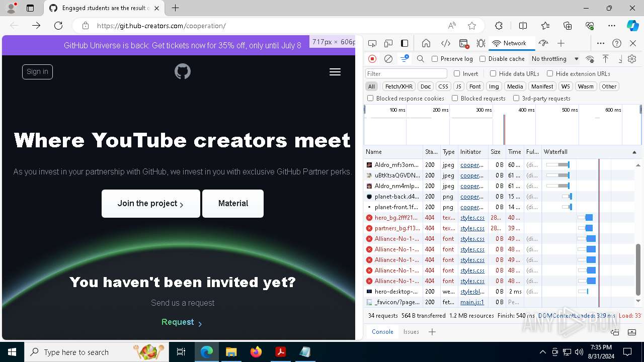Add this page to favorites star

point(472,26)
